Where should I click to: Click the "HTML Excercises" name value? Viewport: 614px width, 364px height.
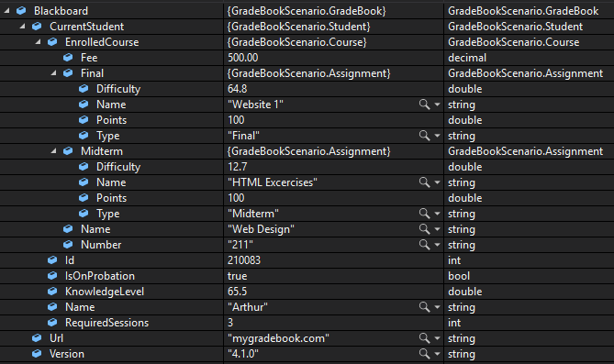tap(273, 182)
